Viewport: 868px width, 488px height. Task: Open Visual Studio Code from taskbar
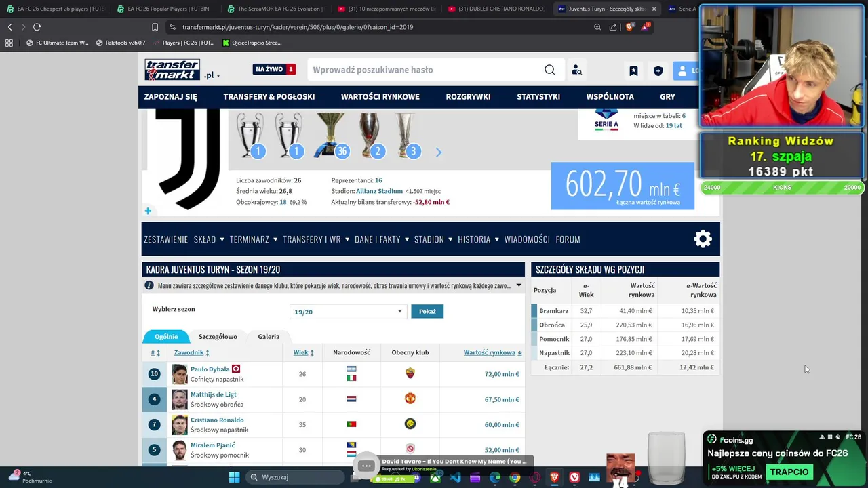pyautogui.click(x=455, y=477)
